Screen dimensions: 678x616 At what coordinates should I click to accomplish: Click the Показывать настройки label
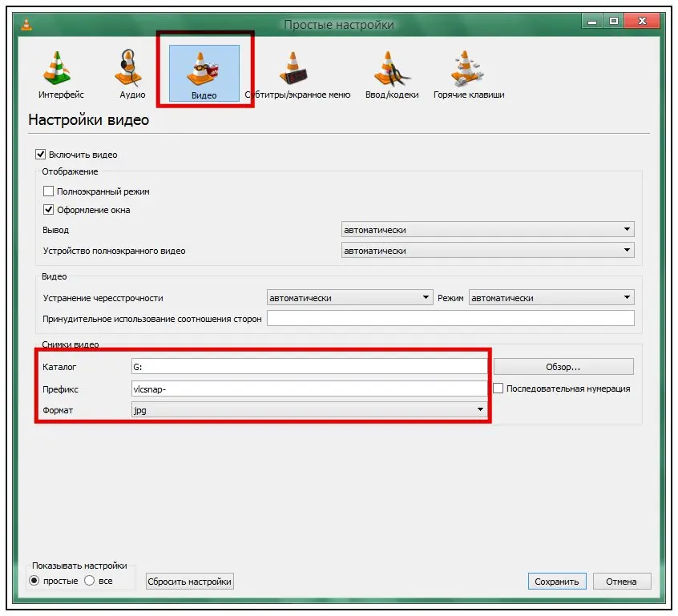click(x=79, y=566)
